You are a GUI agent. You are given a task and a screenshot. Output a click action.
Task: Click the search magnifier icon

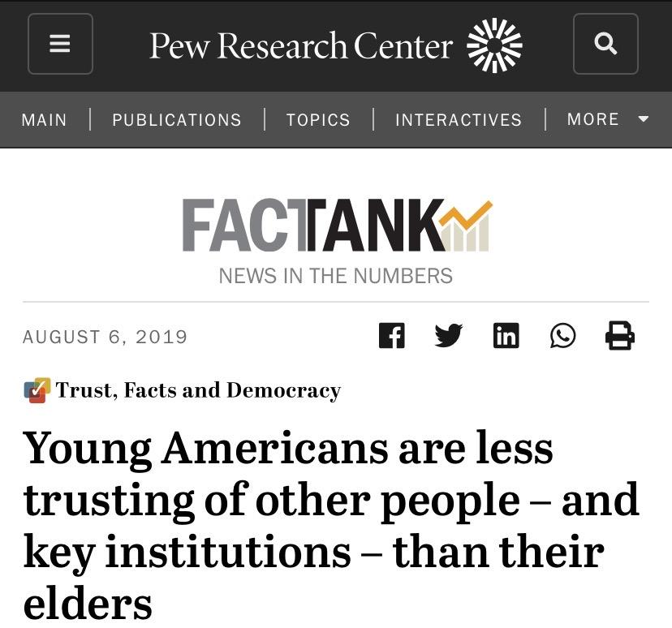coord(605,44)
